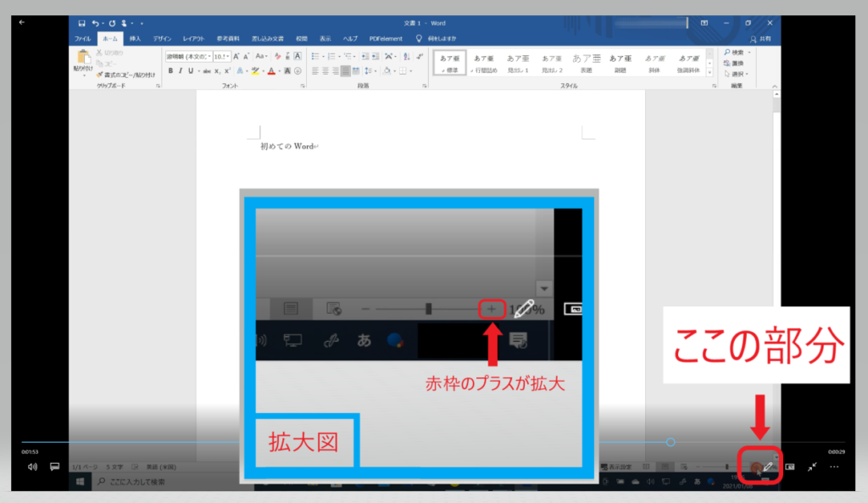Open the font name dropdown
Screen dimensions: 868x503
click(187, 56)
